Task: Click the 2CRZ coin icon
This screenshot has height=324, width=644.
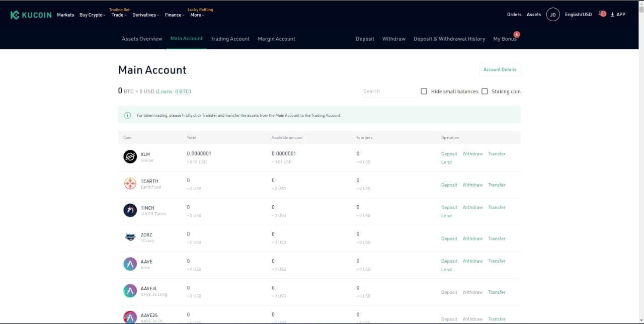Action: pyautogui.click(x=130, y=237)
